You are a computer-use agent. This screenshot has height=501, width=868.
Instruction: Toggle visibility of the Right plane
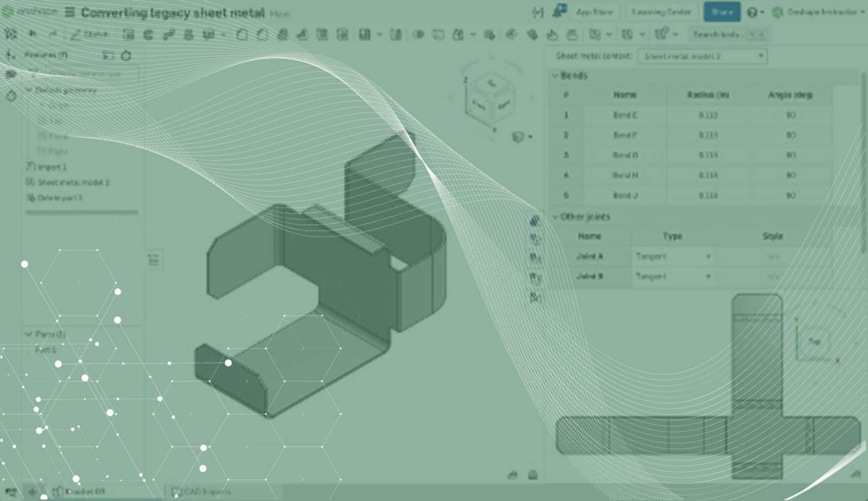coord(42,151)
